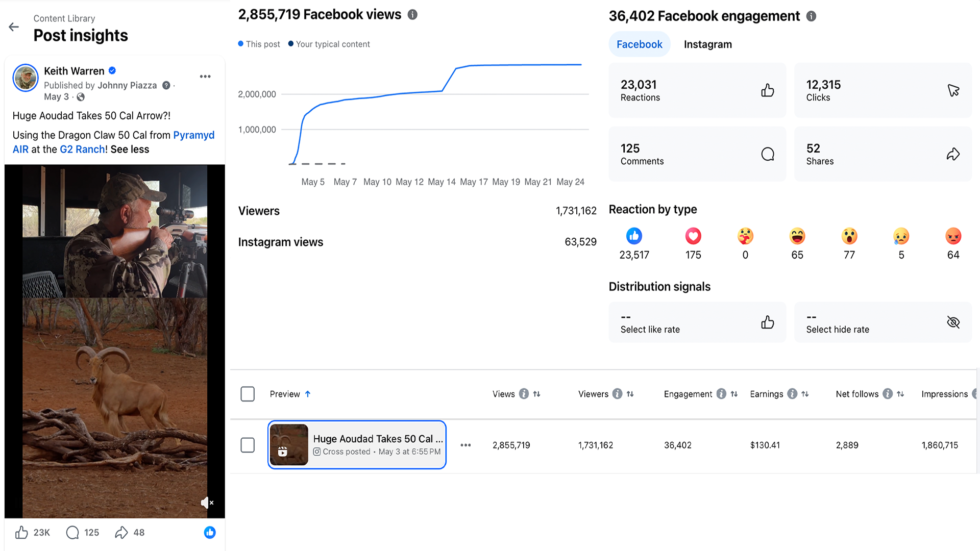
Task: Open the 23,031 Reactions card
Action: pos(697,90)
